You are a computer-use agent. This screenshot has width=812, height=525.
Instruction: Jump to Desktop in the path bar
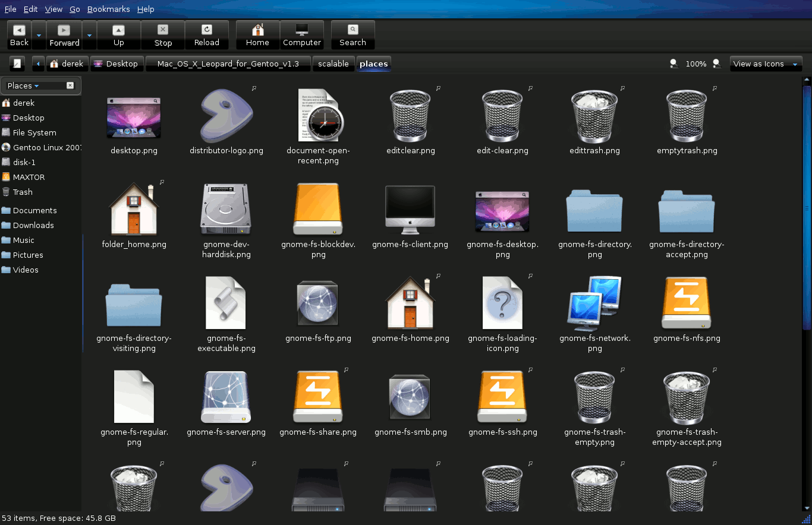pyautogui.click(x=117, y=64)
